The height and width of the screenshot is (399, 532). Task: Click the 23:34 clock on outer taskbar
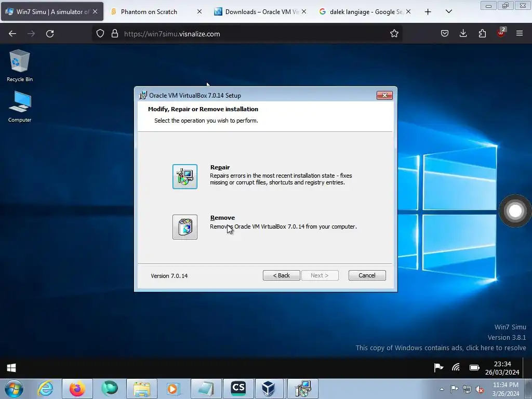click(x=502, y=368)
